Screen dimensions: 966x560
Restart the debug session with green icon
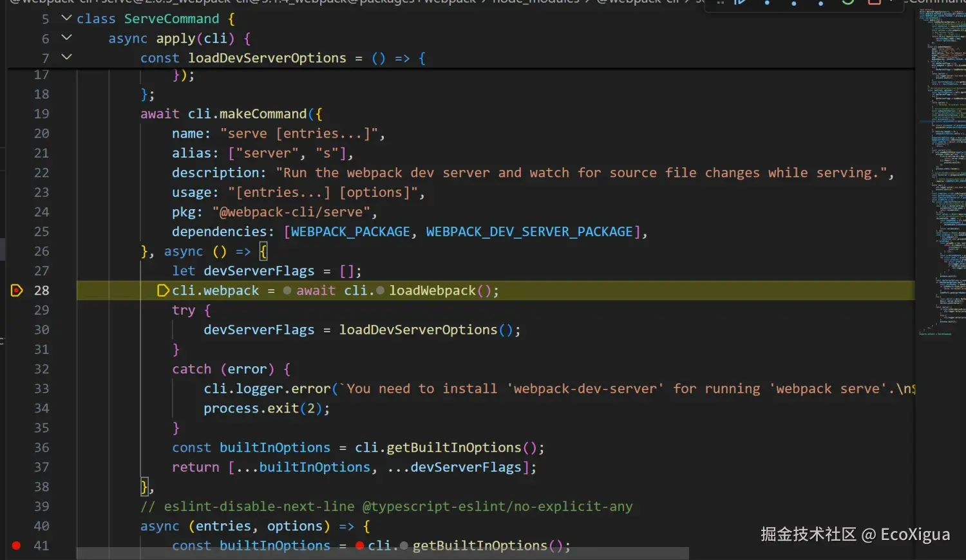(x=848, y=3)
